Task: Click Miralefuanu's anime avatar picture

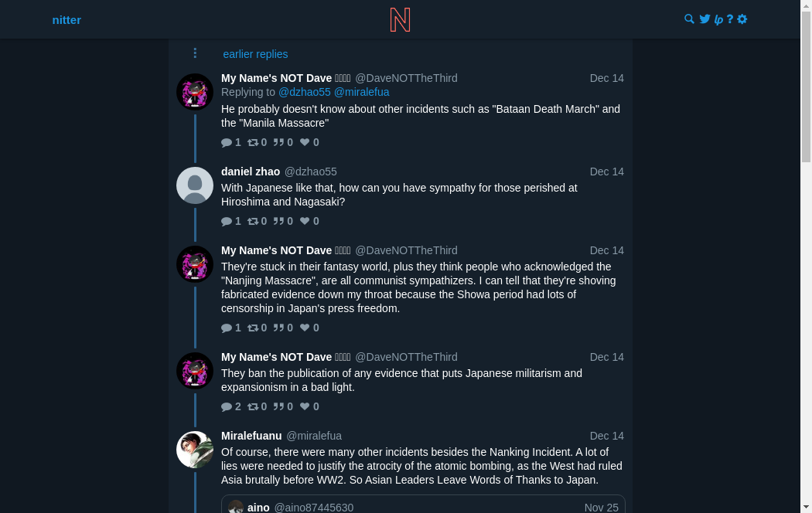Action: point(195,450)
